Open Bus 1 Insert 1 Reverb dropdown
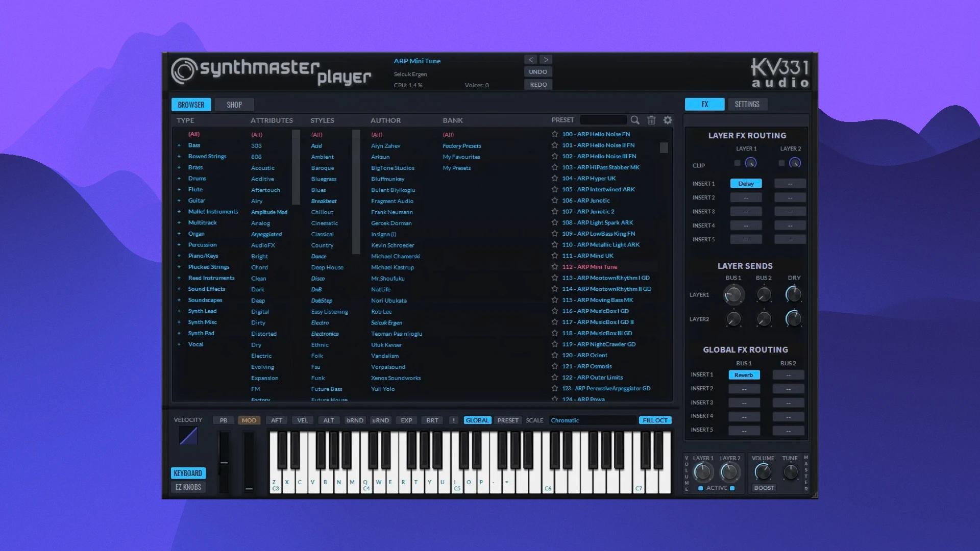Image resolution: width=980 pixels, height=551 pixels. (744, 375)
